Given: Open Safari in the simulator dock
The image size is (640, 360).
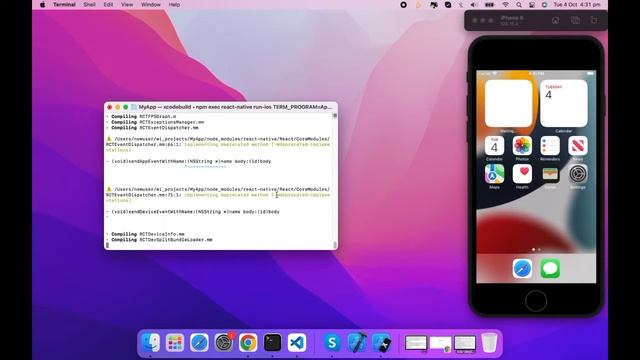Looking at the screenshot, I should click(522, 269).
